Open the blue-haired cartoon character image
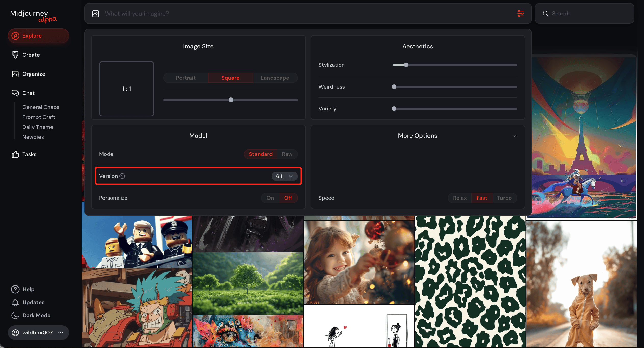This screenshot has width=644, height=348. click(x=137, y=308)
